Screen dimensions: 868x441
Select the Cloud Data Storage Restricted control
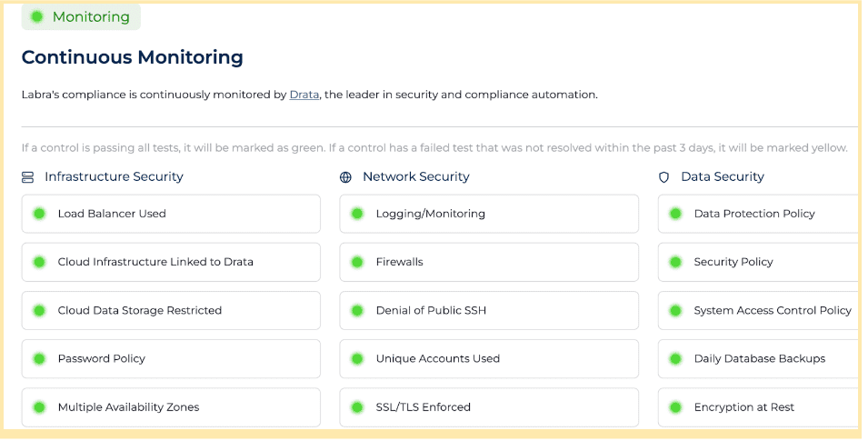tap(171, 310)
